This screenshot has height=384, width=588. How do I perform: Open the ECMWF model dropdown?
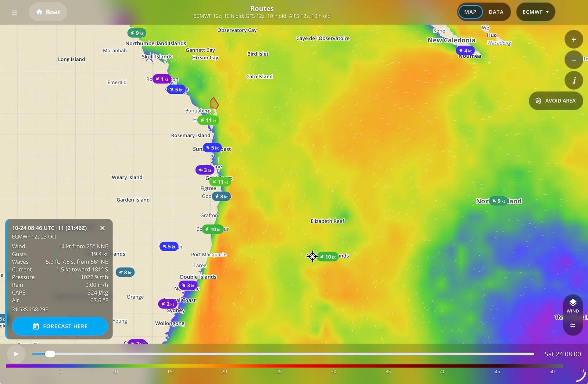[x=535, y=12]
